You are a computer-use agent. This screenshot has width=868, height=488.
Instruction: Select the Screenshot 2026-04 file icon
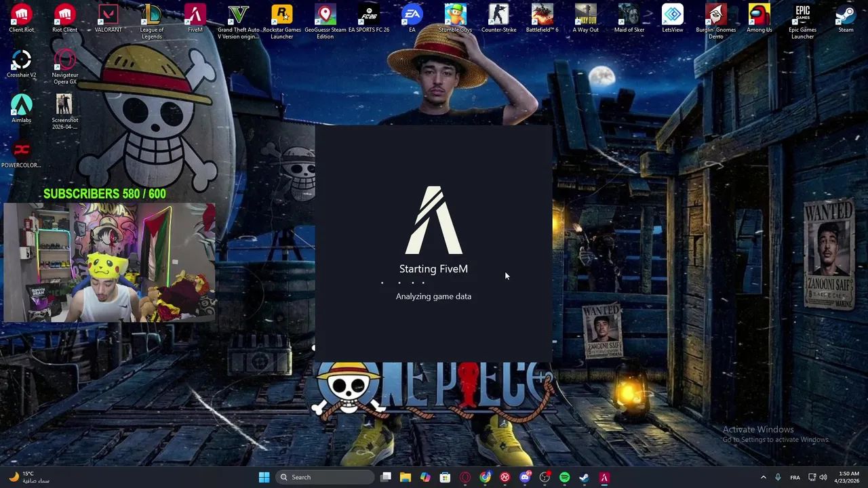[x=65, y=112]
